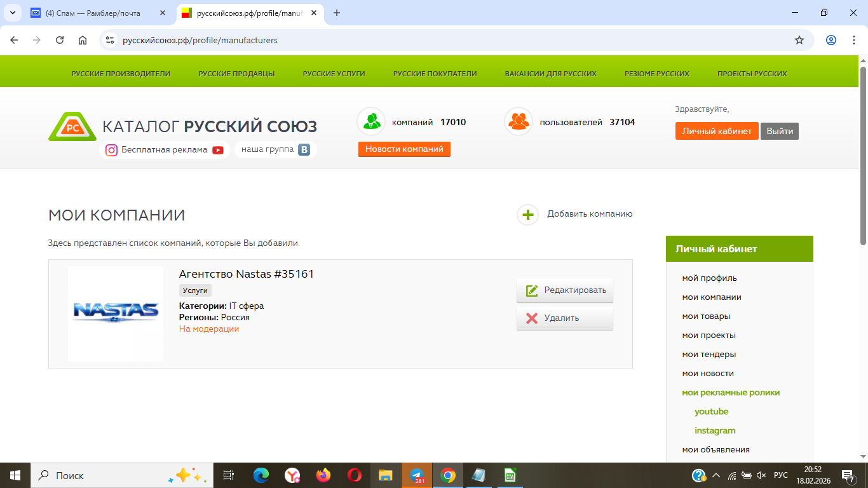
Task: Click the Услуги tag label
Action: [x=195, y=290]
